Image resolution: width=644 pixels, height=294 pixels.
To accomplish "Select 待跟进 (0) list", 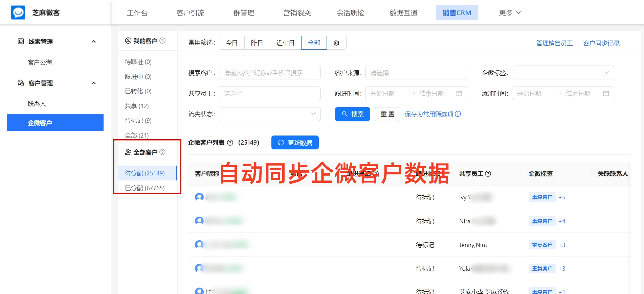I will pyautogui.click(x=138, y=62).
